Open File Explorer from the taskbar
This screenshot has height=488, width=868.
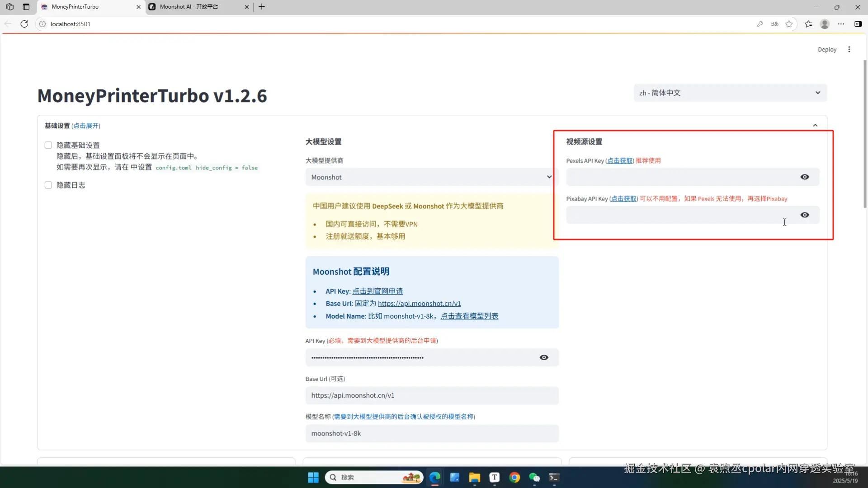click(x=474, y=478)
